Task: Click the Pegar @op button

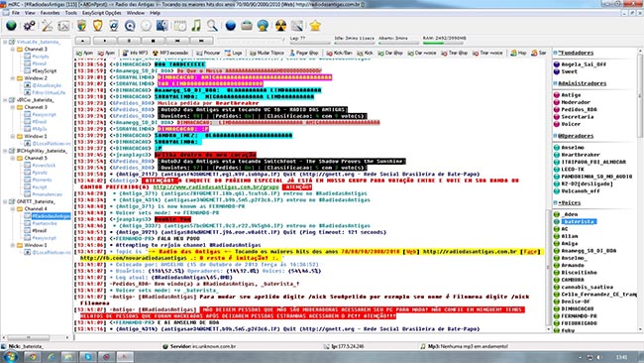Action: (304, 53)
